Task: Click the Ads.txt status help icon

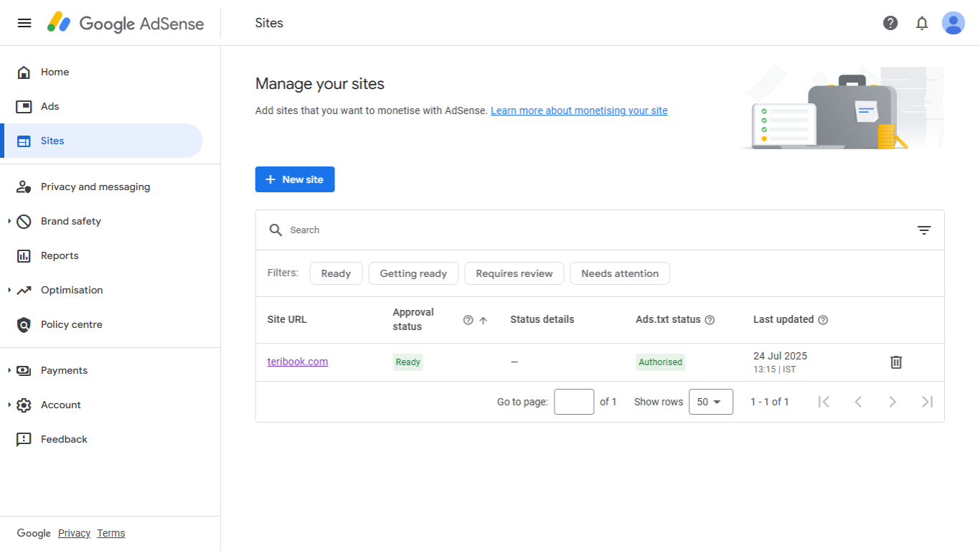Action: (x=710, y=320)
